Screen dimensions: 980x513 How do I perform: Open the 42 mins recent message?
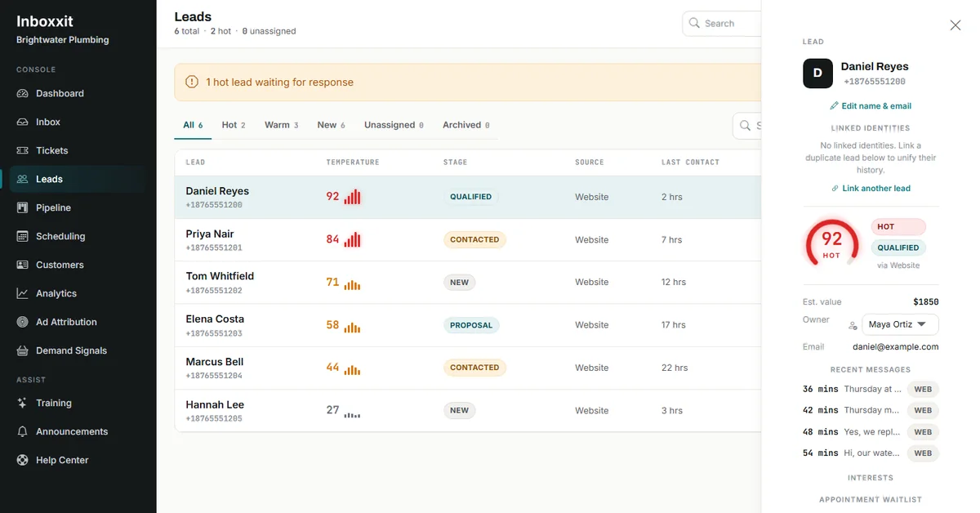tap(871, 410)
